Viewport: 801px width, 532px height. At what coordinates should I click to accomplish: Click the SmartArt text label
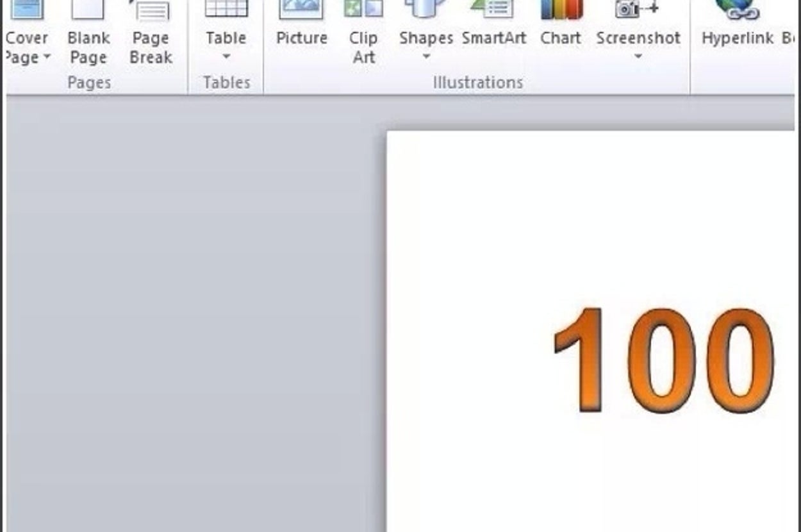point(493,38)
